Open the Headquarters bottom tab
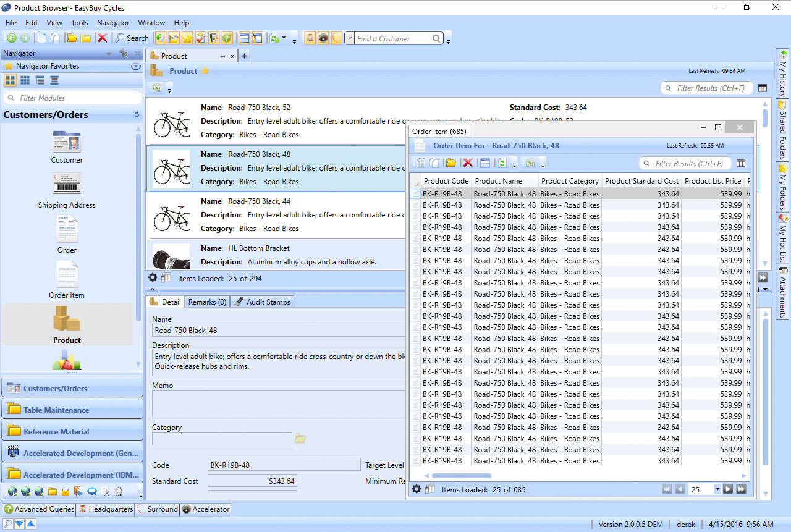791x532 pixels. [x=106, y=509]
